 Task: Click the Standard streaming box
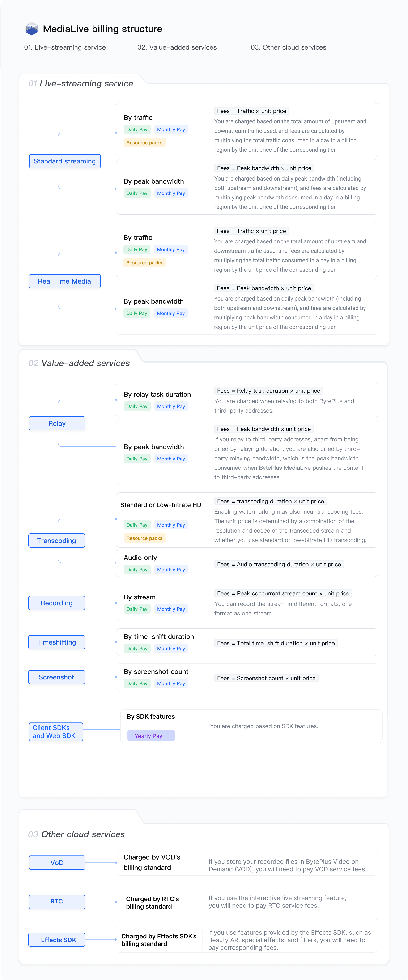pos(65,161)
